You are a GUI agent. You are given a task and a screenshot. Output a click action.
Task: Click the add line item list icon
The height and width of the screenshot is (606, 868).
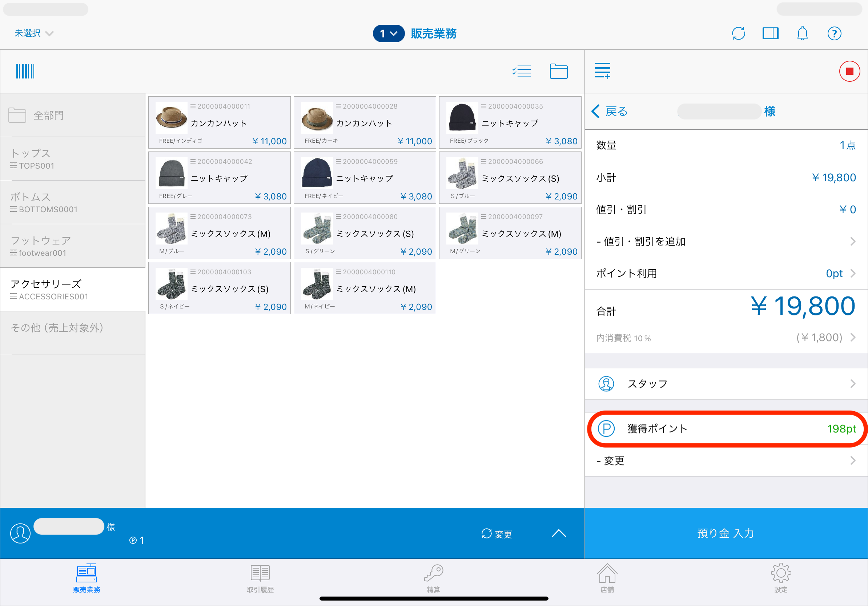click(602, 70)
